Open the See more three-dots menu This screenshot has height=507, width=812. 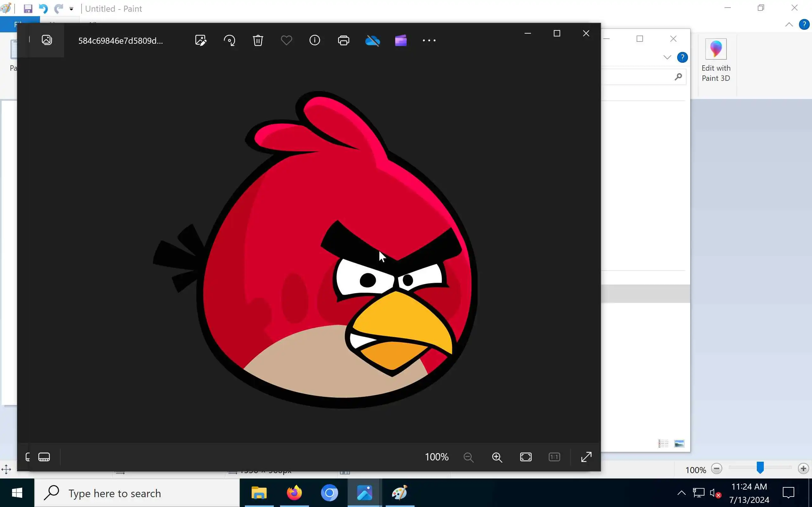pyautogui.click(x=429, y=41)
